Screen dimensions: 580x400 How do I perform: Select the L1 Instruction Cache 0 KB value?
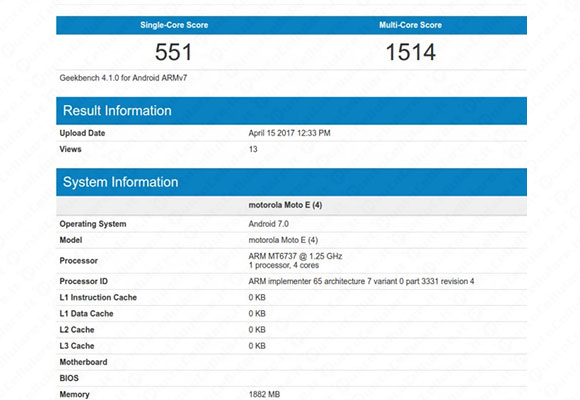tap(257, 298)
